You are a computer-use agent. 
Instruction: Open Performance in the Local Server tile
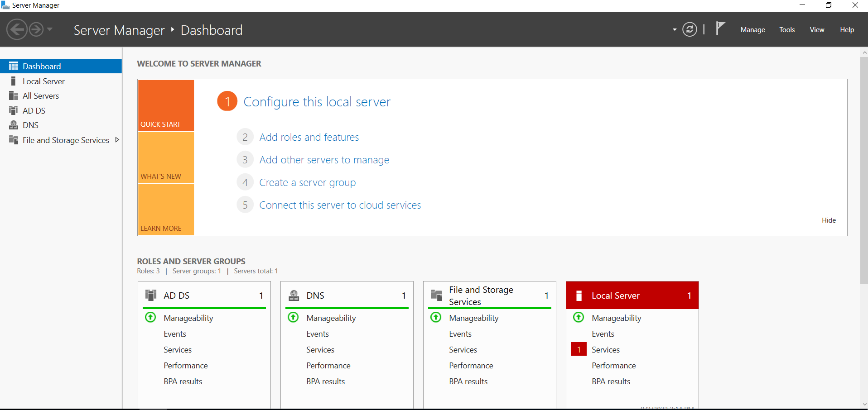click(614, 366)
